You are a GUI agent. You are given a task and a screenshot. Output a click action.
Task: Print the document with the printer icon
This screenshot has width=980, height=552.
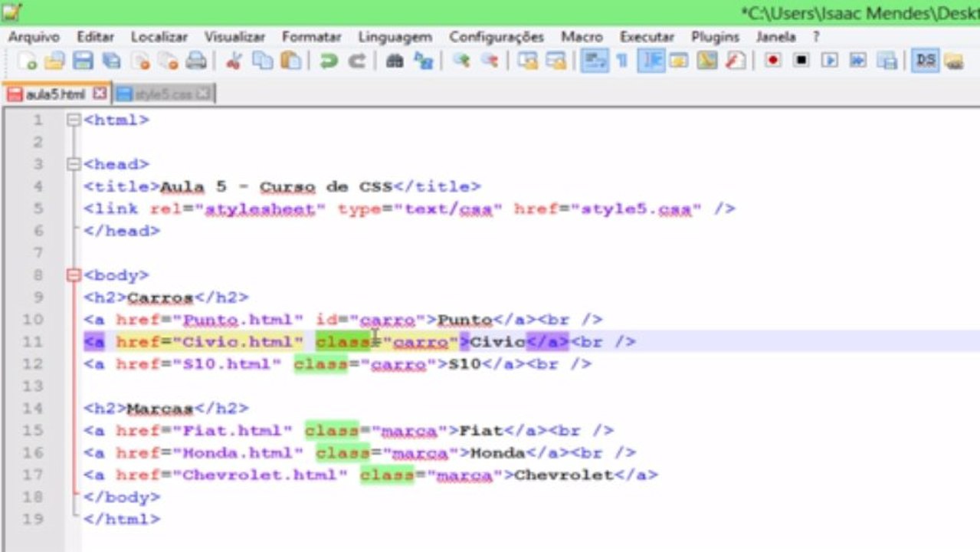[x=196, y=61]
